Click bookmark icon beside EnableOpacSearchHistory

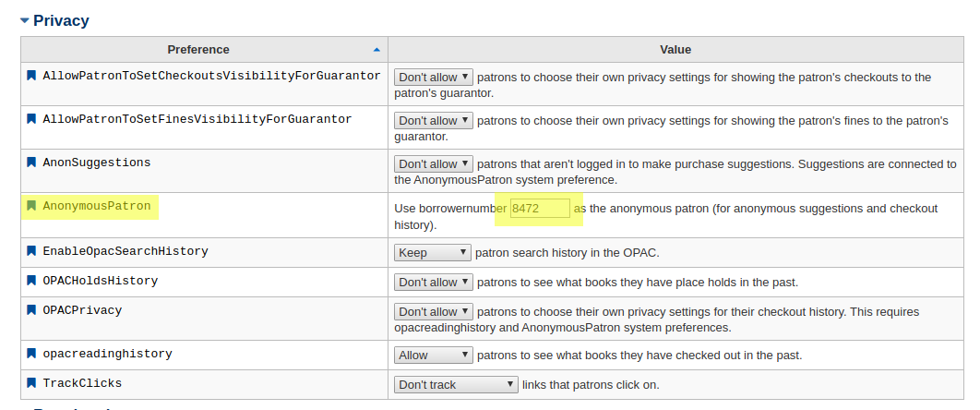pos(31,251)
